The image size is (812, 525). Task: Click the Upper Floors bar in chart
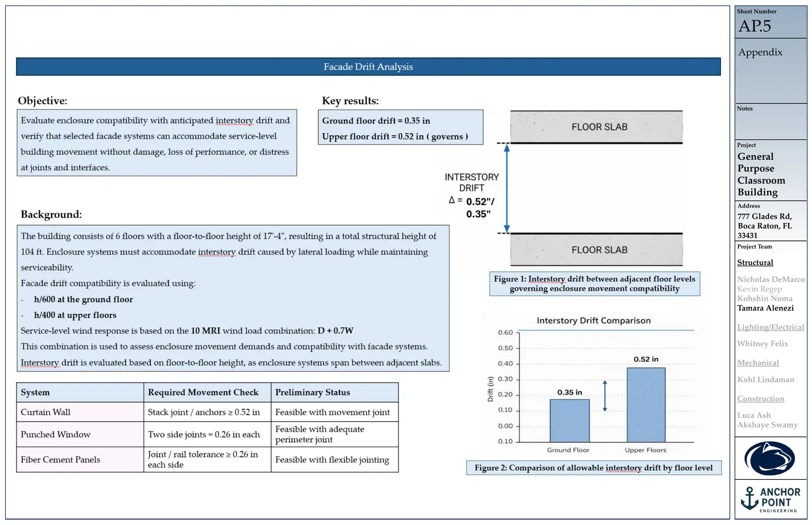pos(646,405)
